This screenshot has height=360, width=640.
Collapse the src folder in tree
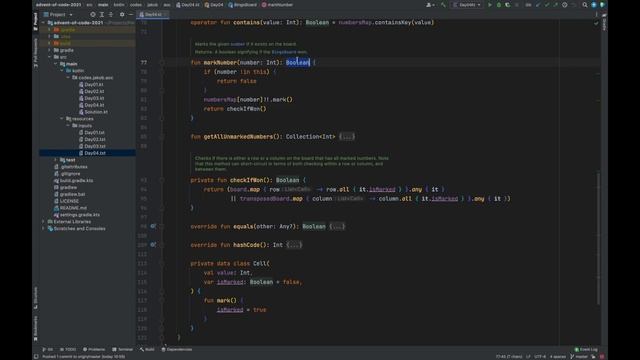pyautogui.click(x=50, y=57)
